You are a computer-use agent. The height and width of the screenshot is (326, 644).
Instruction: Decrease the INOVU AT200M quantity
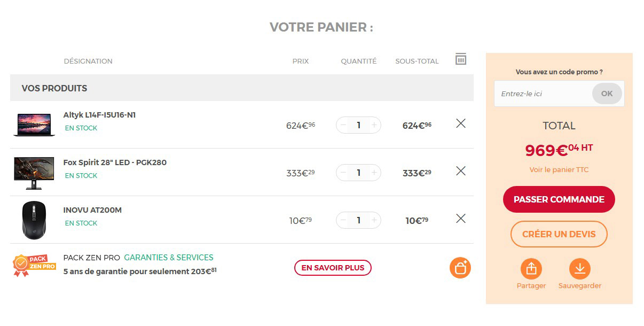point(343,220)
